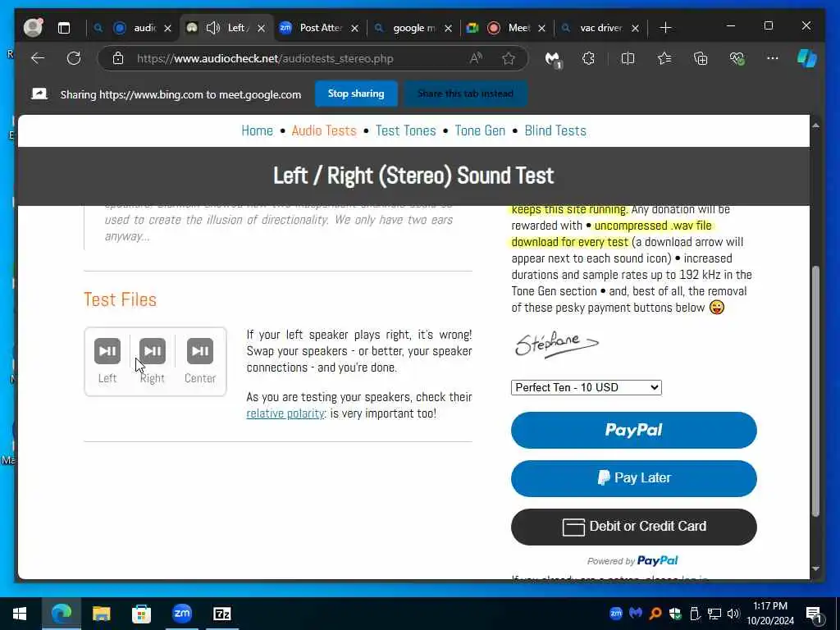Screen dimensions: 840x630
Task: Open Microsoft Edge from taskbar
Action: click(61, 614)
